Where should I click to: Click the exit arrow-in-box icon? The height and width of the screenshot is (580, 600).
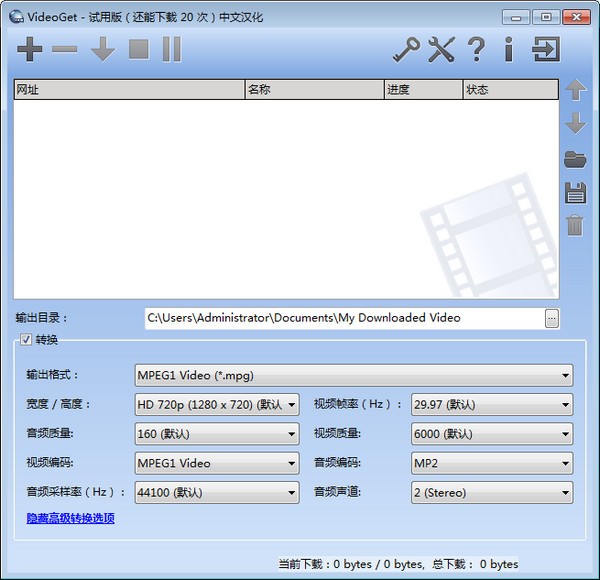546,49
